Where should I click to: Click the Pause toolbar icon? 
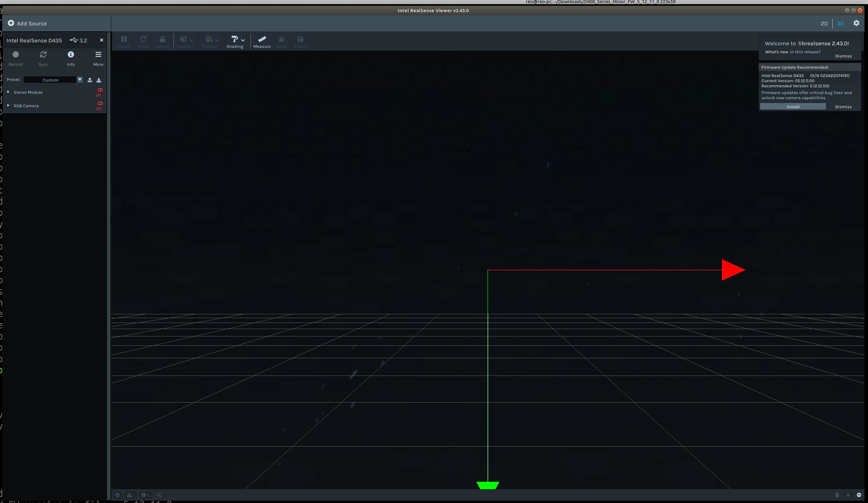tap(124, 39)
